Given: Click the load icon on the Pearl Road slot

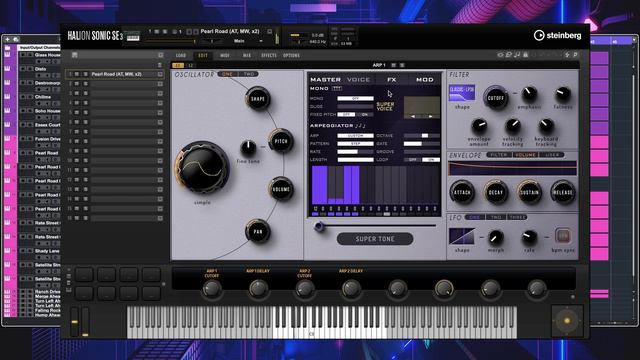Looking at the screenshot, I should point(160,74).
